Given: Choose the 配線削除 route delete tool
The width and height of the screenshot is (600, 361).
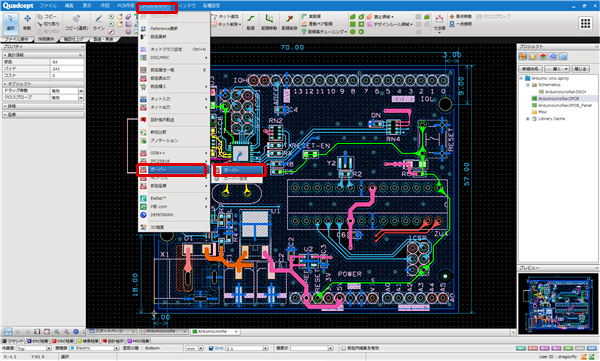Looking at the screenshot, I should (x=289, y=23).
